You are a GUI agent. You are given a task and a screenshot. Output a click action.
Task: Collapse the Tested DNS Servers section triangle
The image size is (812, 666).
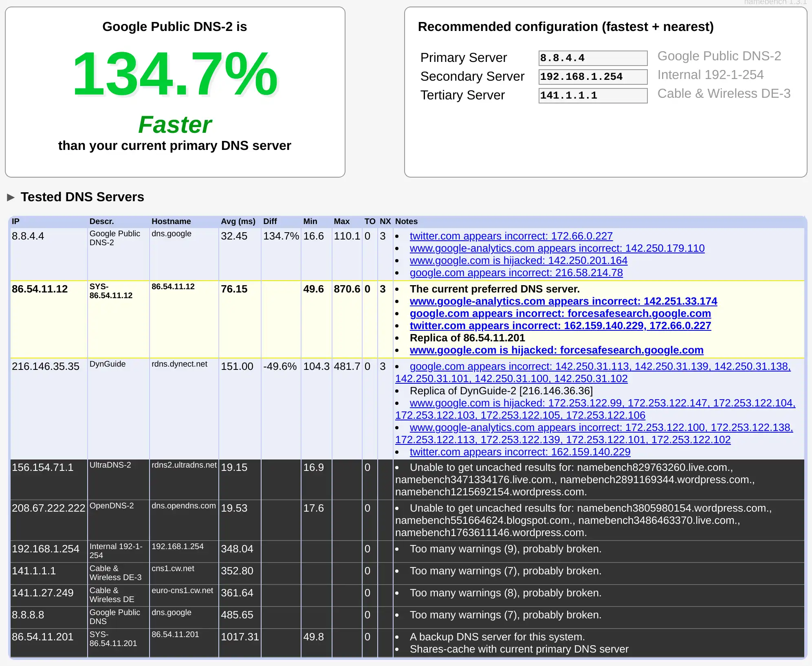[x=11, y=198]
